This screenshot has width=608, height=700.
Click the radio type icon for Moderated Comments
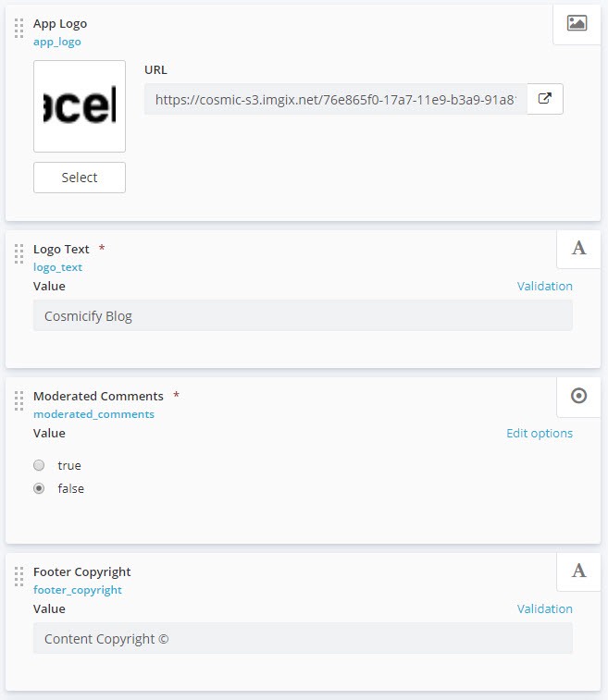579,396
